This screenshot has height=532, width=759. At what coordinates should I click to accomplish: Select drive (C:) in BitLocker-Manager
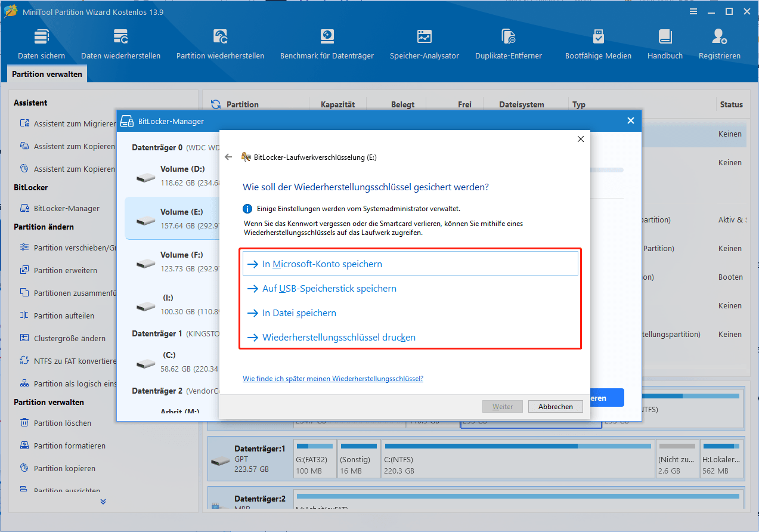click(x=172, y=361)
